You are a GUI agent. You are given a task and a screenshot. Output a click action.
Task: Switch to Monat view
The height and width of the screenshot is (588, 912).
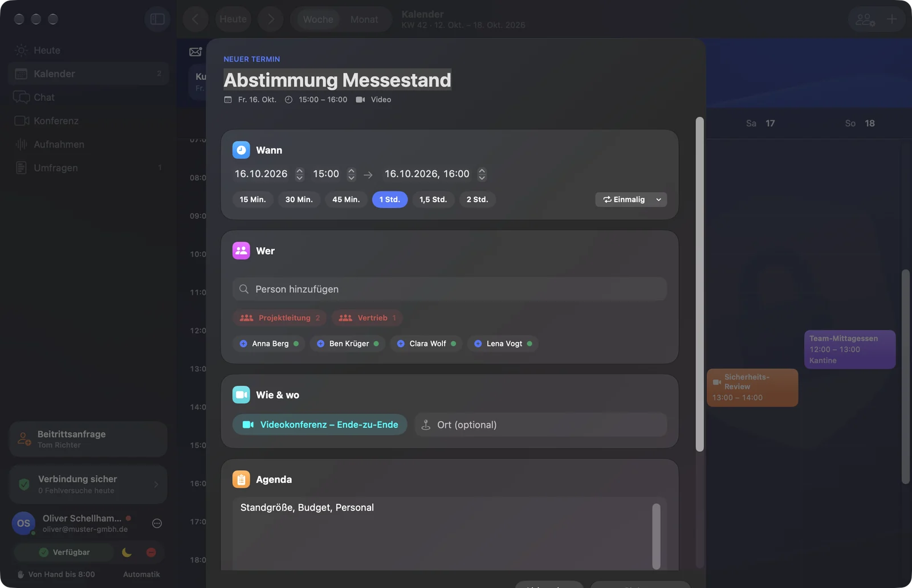click(364, 19)
